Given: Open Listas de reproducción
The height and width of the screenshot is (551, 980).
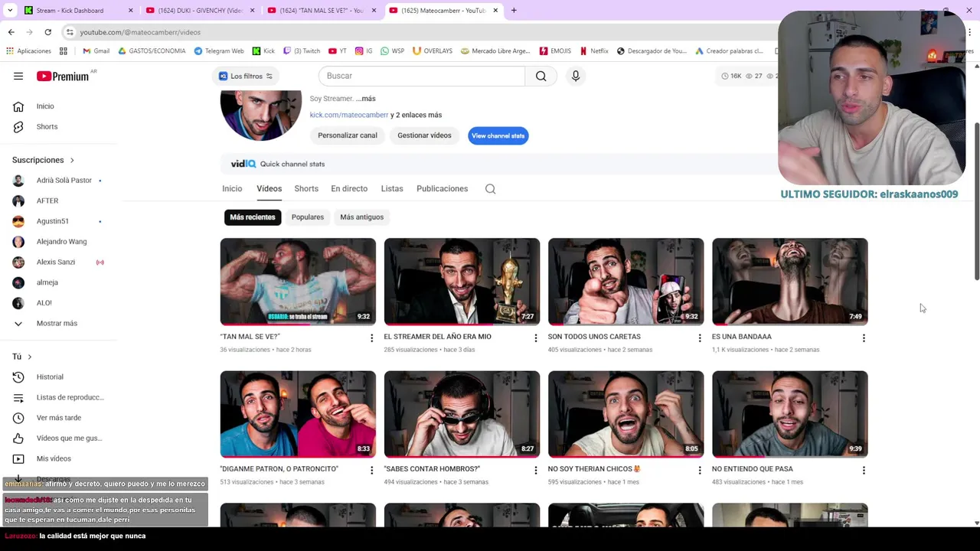Looking at the screenshot, I should coord(70,397).
